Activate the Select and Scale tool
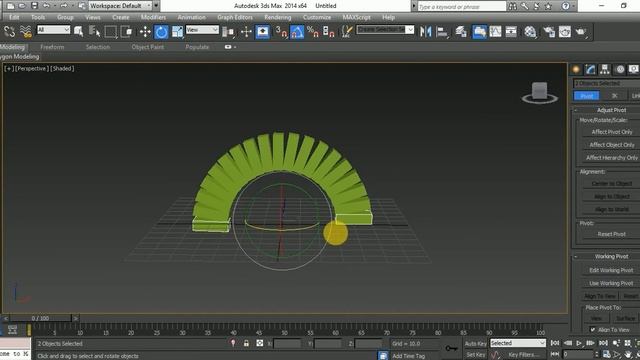The image size is (640, 360). point(177,31)
